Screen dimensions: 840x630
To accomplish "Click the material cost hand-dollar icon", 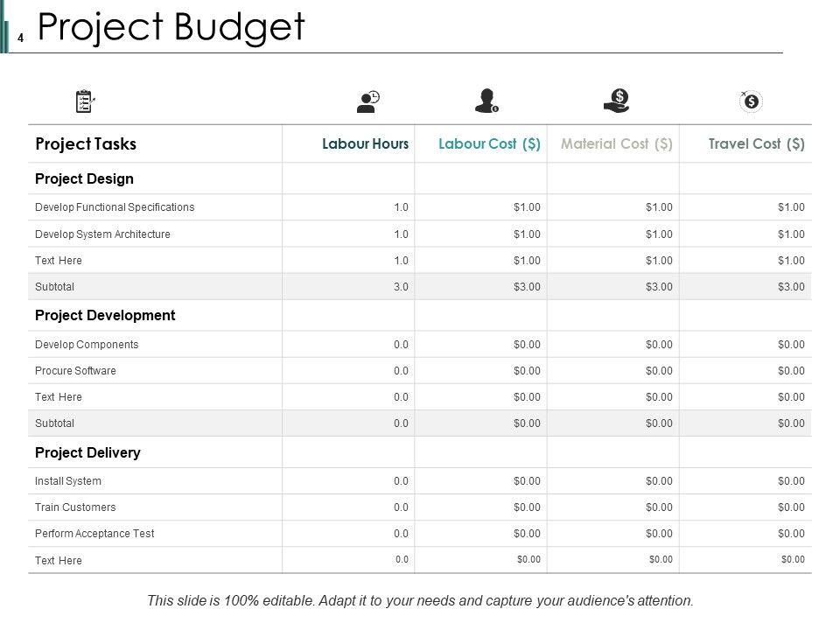I will point(617,101).
